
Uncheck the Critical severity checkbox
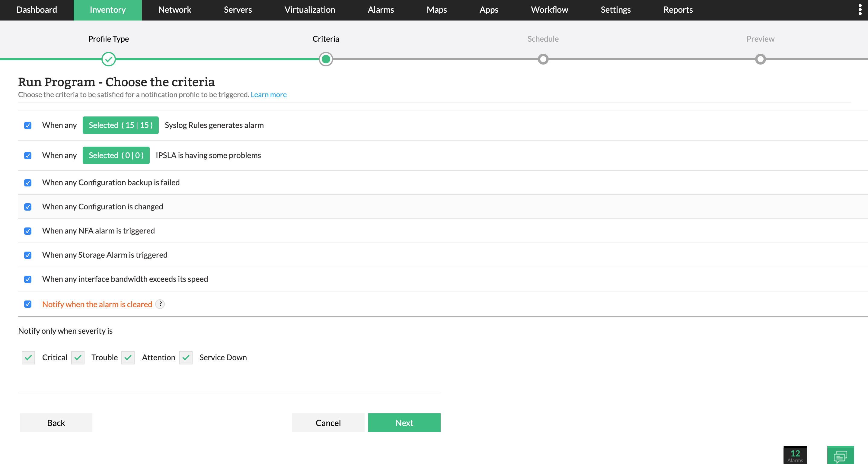(x=28, y=357)
